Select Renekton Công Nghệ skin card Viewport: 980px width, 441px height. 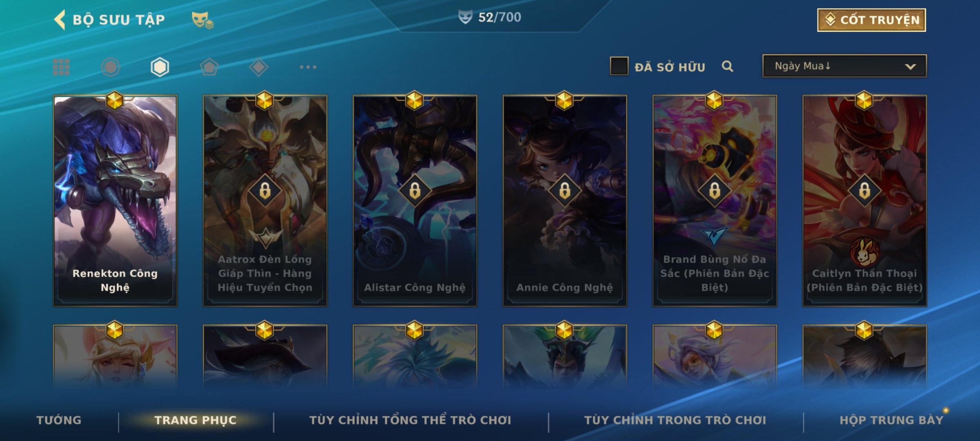(115, 201)
